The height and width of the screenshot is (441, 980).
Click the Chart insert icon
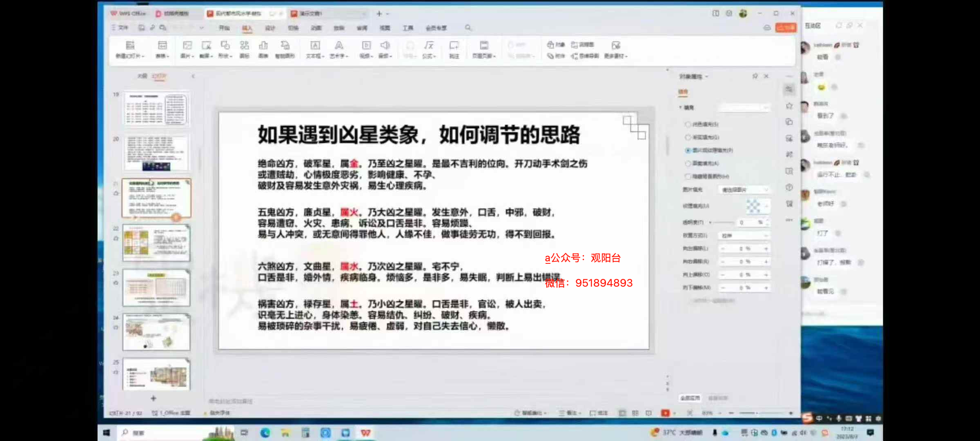263,46
